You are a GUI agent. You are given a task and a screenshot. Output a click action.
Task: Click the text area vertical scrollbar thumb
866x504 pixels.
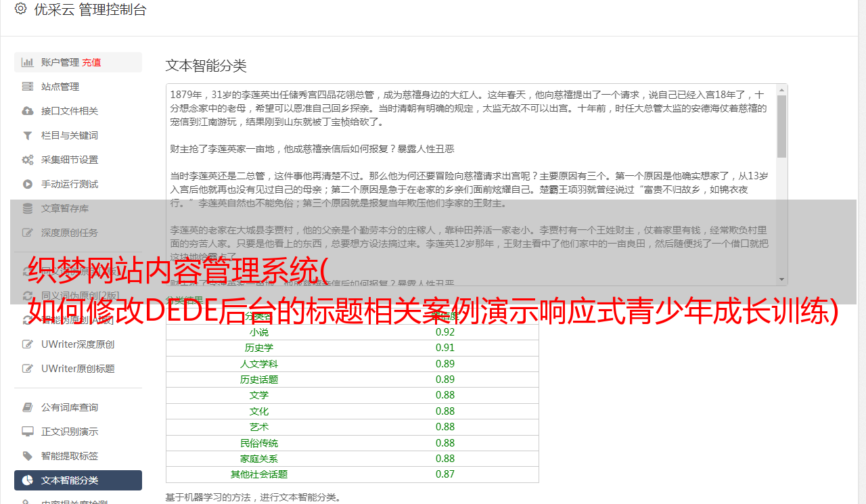tap(782, 127)
